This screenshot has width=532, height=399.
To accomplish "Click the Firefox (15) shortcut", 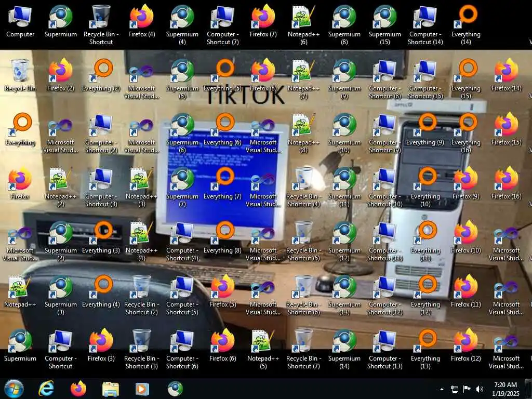I will coord(506,130).
